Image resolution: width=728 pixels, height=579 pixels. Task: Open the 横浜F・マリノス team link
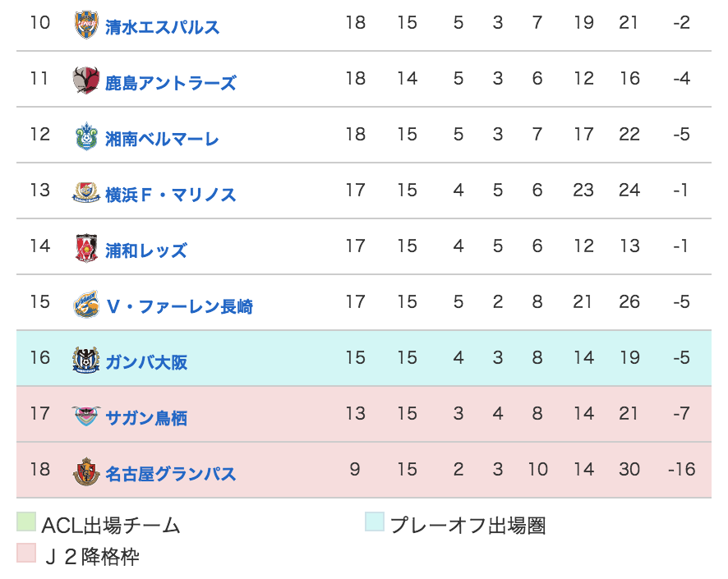[x=170, y=195]
